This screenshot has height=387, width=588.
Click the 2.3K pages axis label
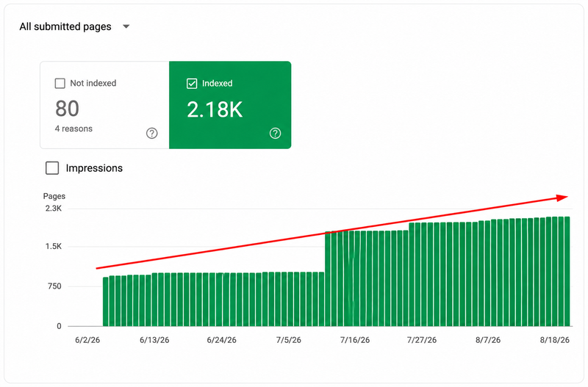click(x=53, y=209)
